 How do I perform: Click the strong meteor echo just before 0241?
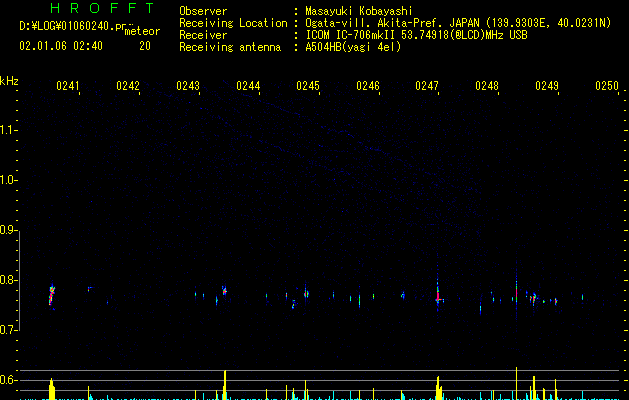[51, 295]
